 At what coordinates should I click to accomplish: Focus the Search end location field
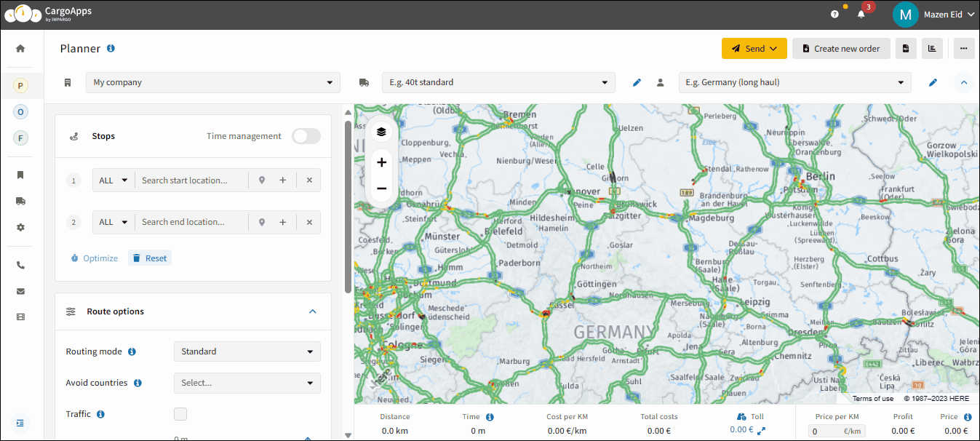[191, 222]
